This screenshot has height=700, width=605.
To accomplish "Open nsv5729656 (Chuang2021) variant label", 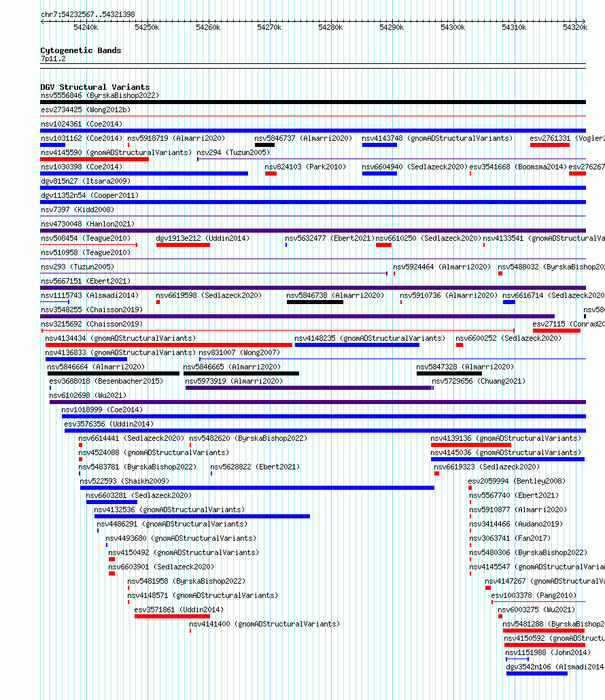I will (479, 381).
